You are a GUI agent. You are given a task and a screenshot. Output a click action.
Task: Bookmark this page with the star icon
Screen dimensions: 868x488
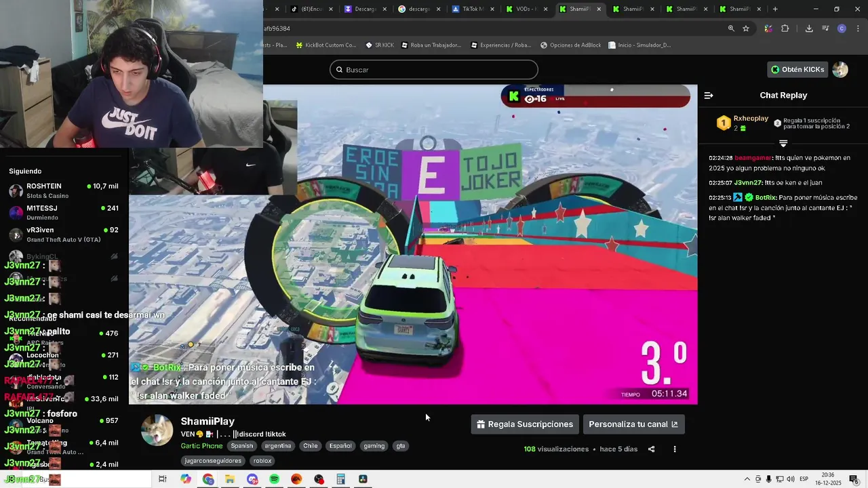click(746, 28)
